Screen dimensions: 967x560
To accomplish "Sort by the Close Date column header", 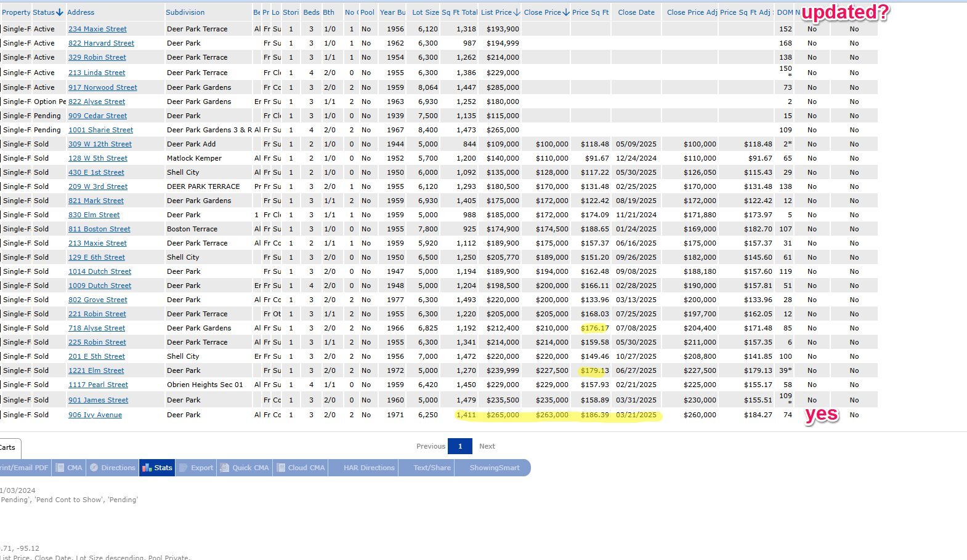I will click(x=636, y=12).
